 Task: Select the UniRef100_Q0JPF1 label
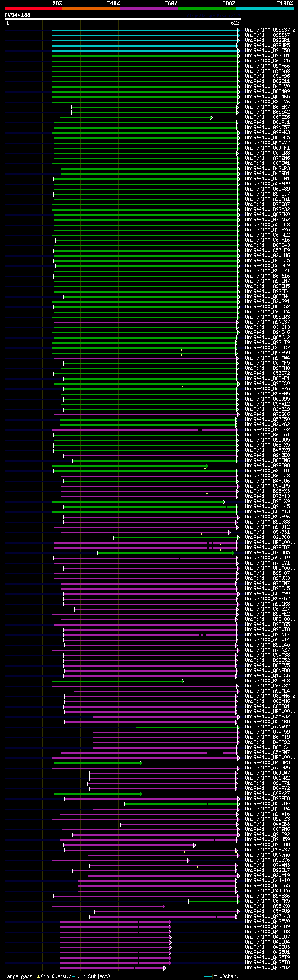pos(267,148)
